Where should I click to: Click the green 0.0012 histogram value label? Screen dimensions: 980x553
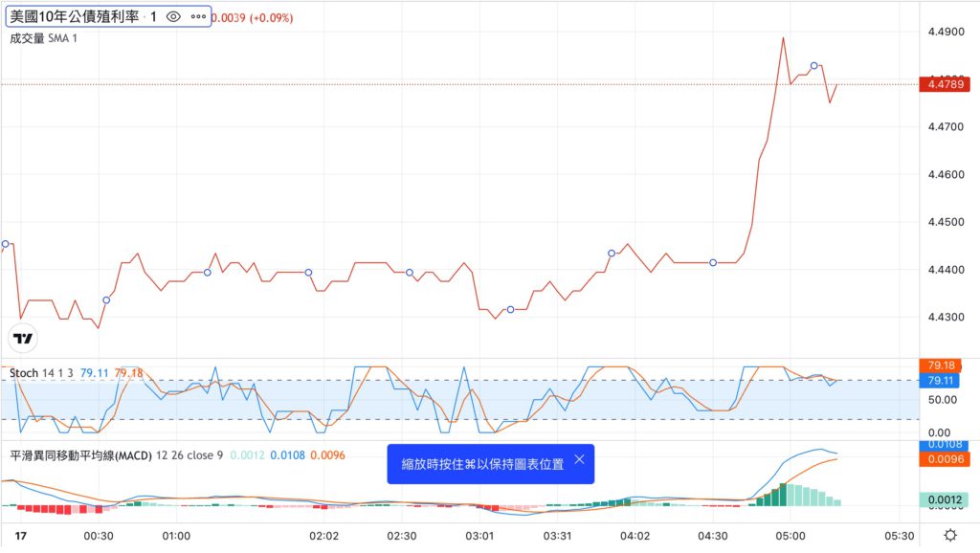[946, 499]
